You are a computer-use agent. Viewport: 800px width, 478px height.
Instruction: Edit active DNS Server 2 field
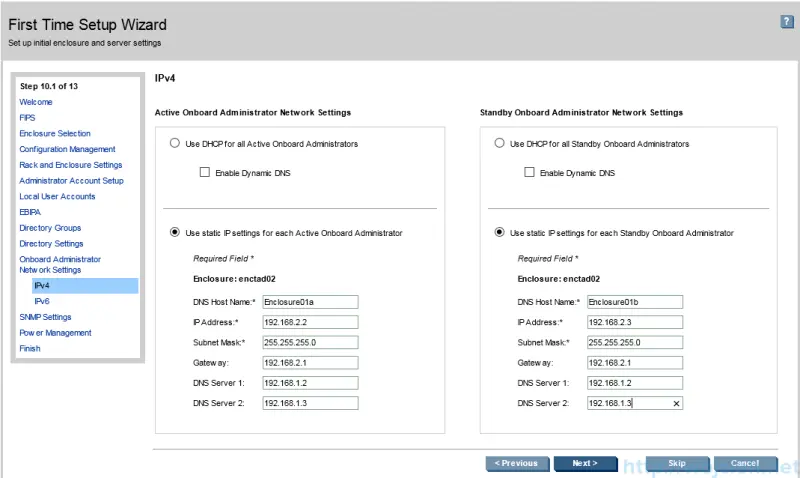(310, 403)
